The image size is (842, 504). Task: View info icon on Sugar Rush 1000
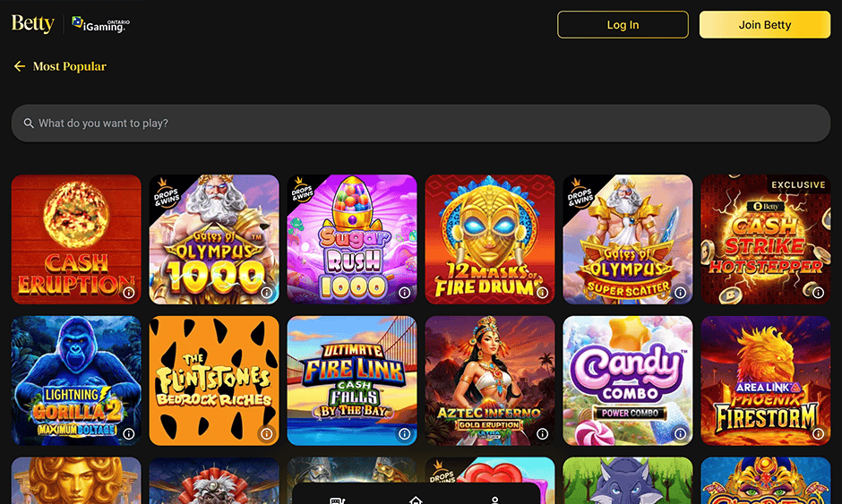tap(404, 293)
